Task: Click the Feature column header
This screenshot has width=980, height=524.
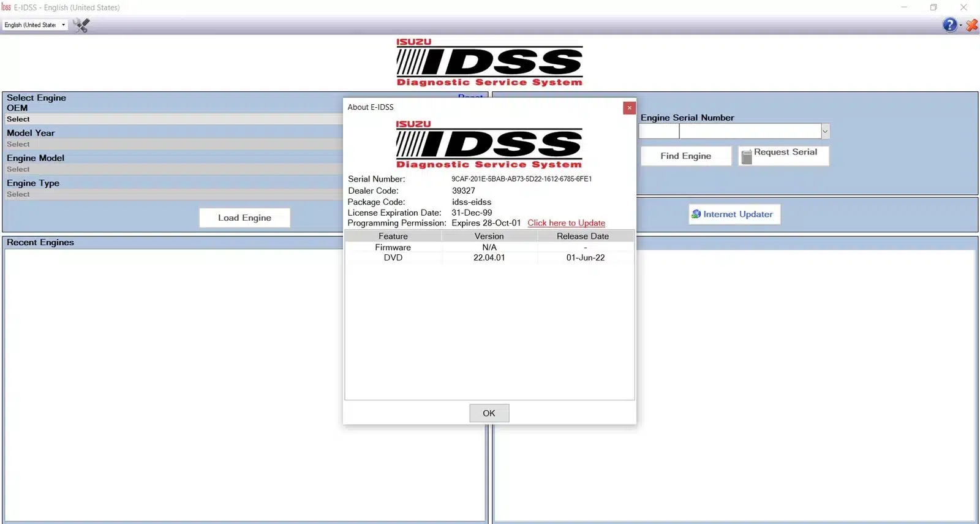Action: click(393, 236)
